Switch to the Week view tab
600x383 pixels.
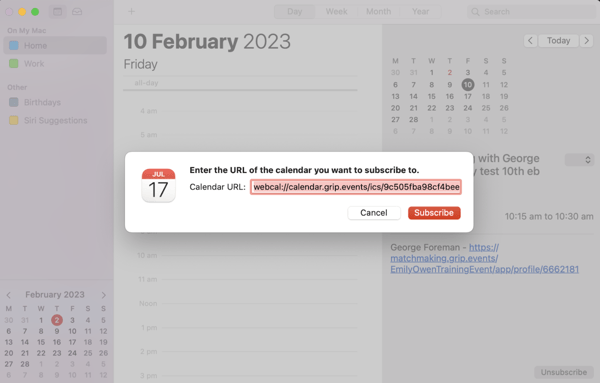click(336, 11)
